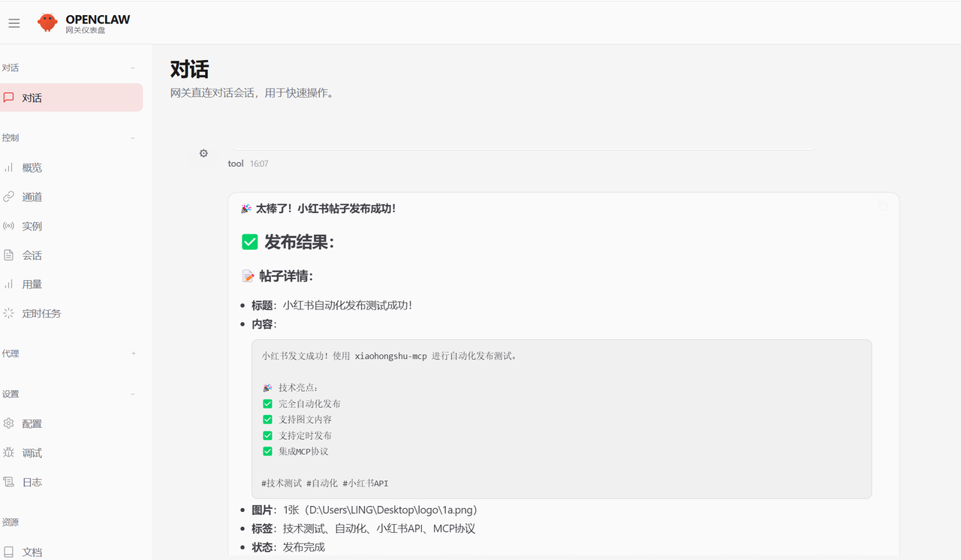Click the spinner icon beside 定时任务

[9, 313]
